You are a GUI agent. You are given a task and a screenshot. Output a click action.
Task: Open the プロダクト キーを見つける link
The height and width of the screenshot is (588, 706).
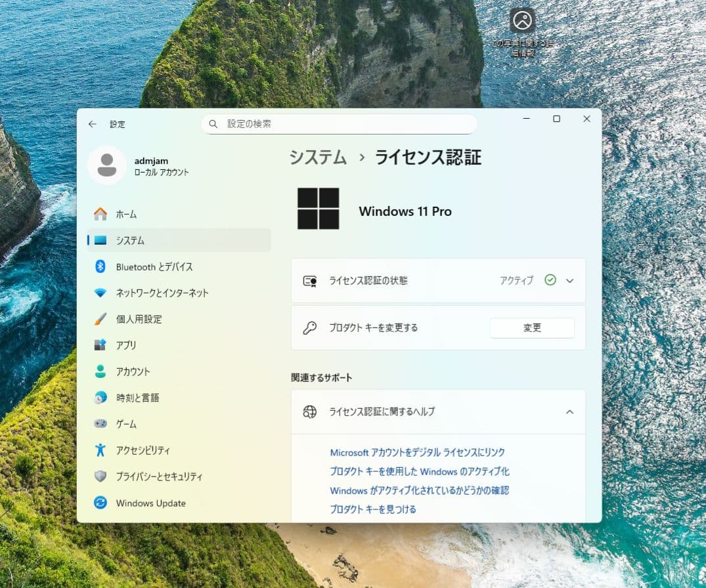pyautogui.click(x=373, y=509)
